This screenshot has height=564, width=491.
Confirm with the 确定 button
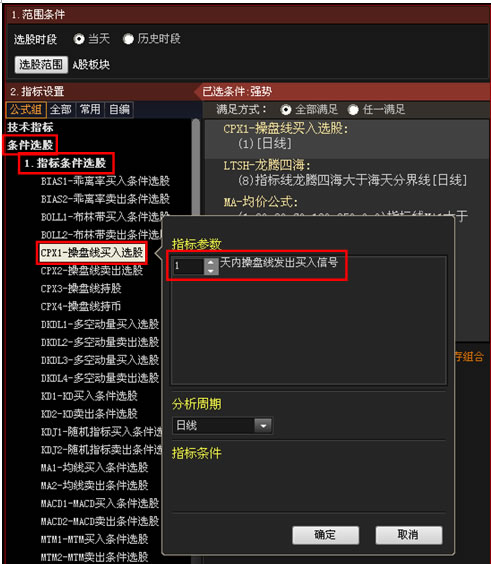326,535
